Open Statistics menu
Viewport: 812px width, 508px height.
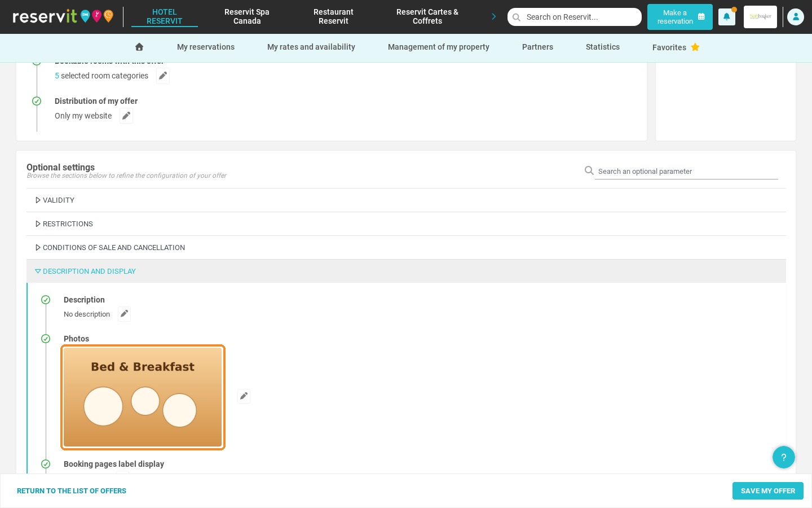coord(603,47)
